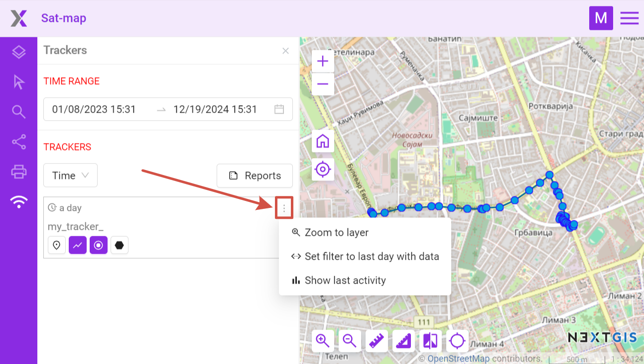Toggle the tracker line track display
Viewport: 644px width, 364px height.
point(78,245)
